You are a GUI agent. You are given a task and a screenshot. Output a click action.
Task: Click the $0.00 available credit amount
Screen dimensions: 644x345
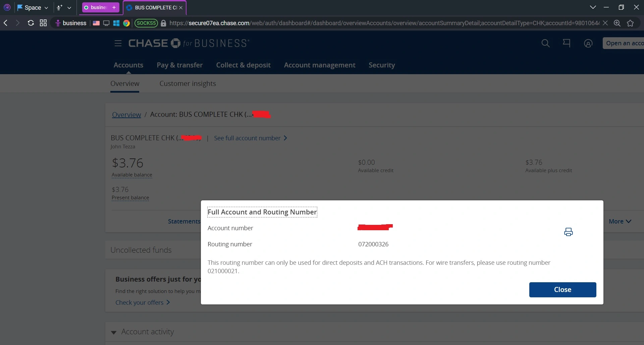[x=366, y=162]
